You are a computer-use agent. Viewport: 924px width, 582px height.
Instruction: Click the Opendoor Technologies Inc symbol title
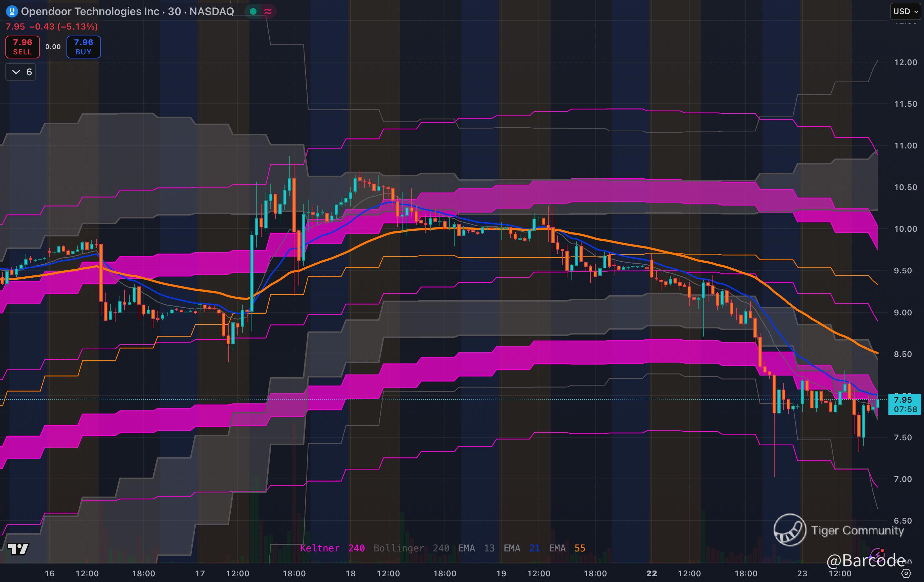coord(90,11)
